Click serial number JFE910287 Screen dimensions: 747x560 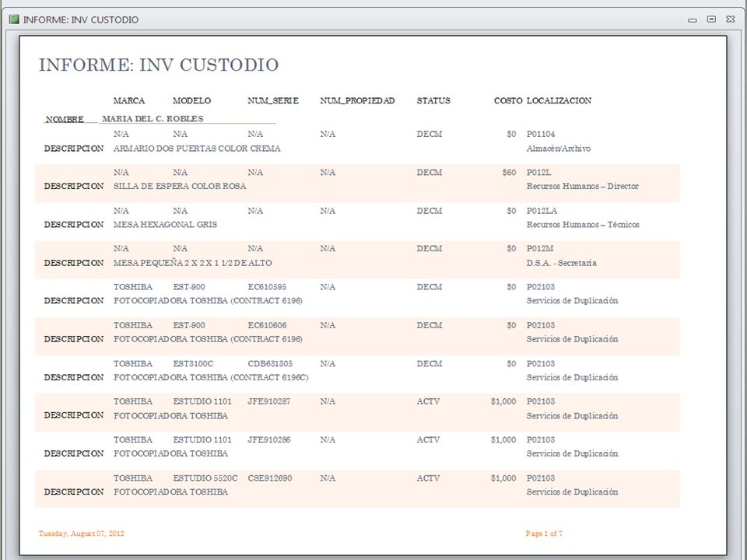point(268,401)
